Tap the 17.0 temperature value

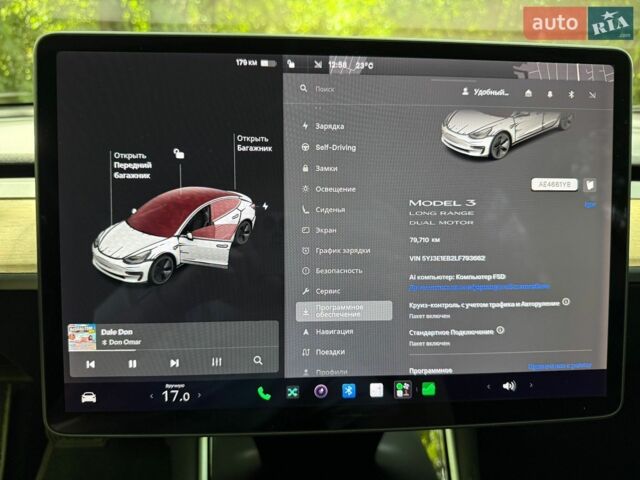[x=176, y=396]
